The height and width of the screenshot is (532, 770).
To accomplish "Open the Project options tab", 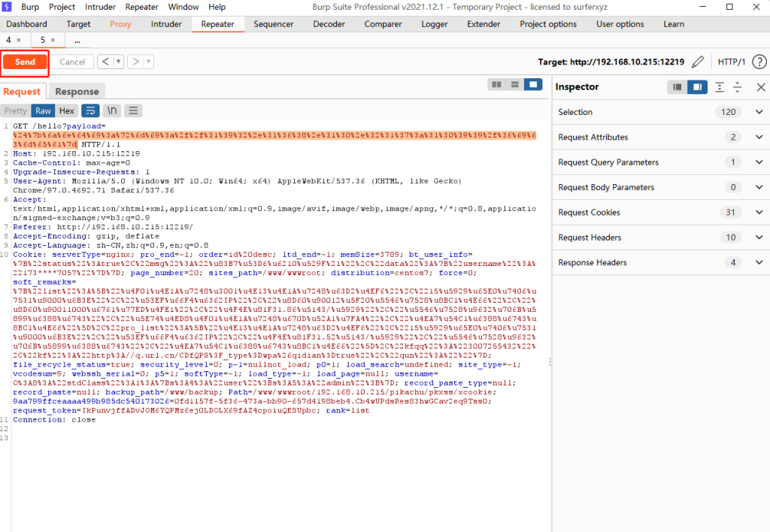I will click(x=548, y=24).
